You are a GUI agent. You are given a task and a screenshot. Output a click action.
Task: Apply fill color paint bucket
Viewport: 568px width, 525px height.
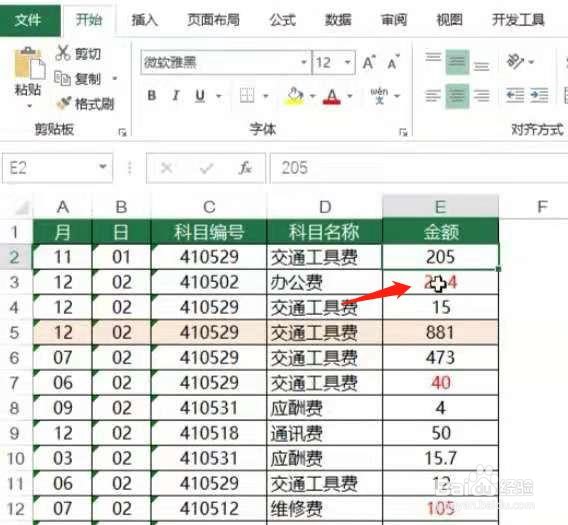(x=295, y=96)
